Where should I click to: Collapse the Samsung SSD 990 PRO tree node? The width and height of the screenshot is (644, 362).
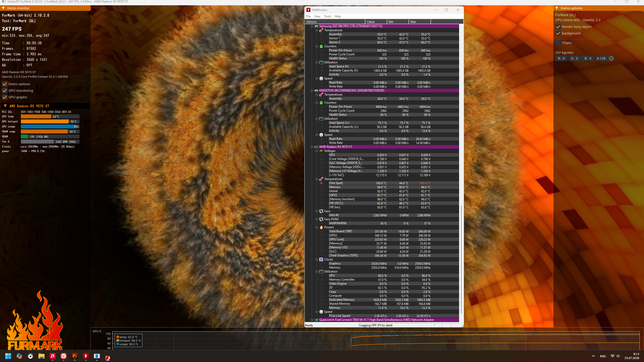(312, 26)
